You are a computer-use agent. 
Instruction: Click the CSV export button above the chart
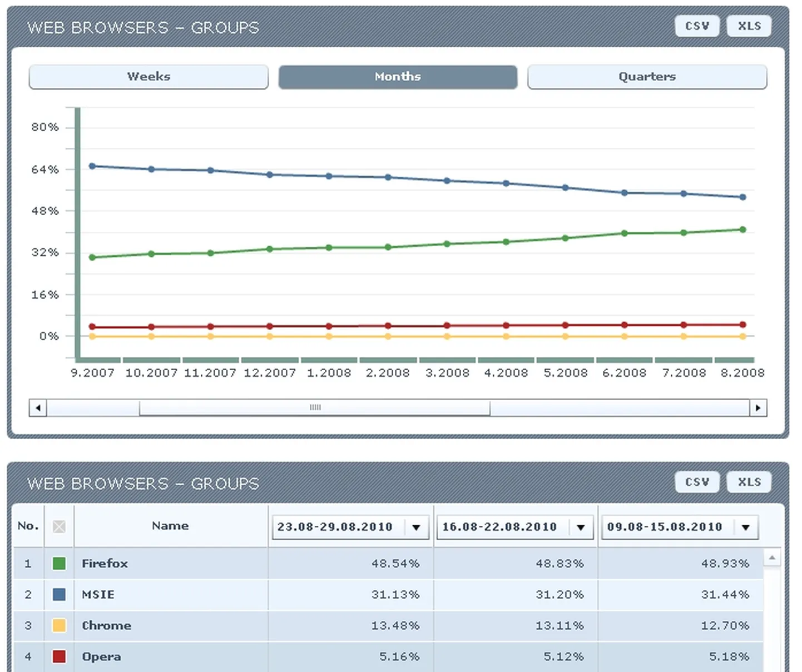point(697,26)
